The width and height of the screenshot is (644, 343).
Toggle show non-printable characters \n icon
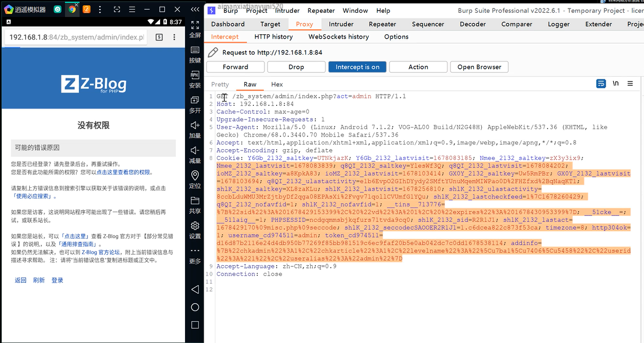click(615, 84)
